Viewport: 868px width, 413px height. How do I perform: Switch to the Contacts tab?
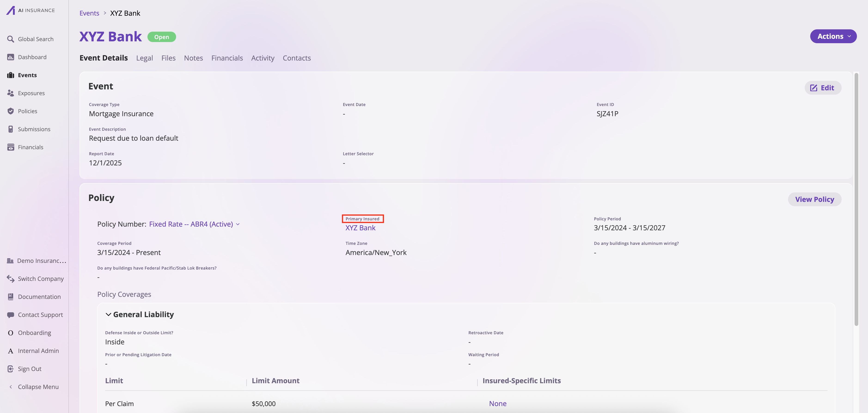point(297,58)
